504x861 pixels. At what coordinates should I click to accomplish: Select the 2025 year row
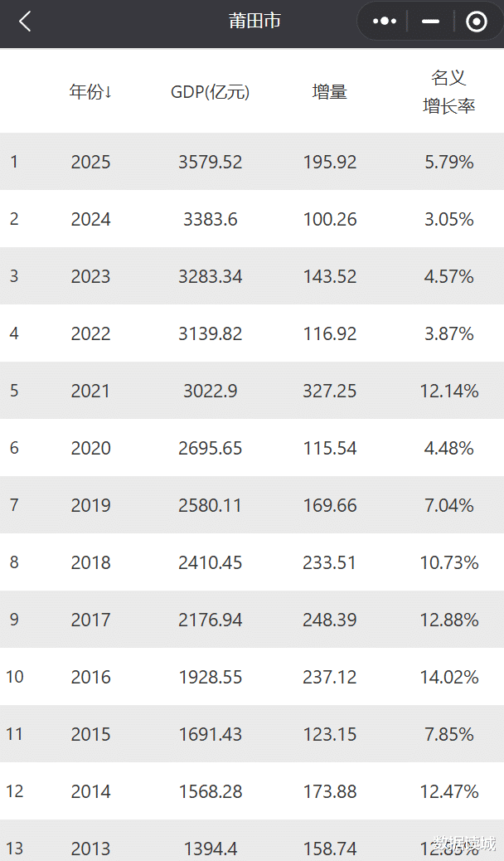pos(90,162)
